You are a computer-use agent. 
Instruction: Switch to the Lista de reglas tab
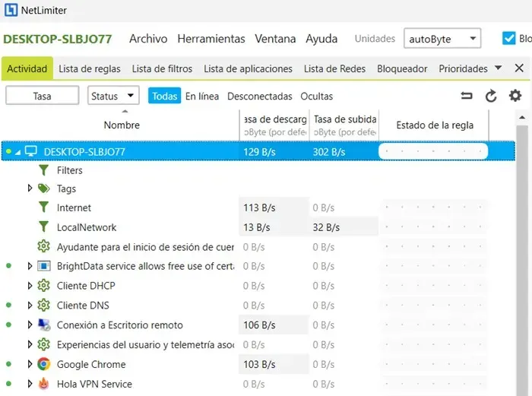click(x=90, y=69)
